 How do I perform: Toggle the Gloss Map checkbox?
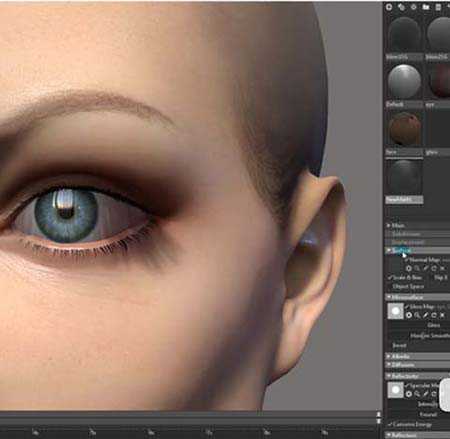(x=407, y=306)
